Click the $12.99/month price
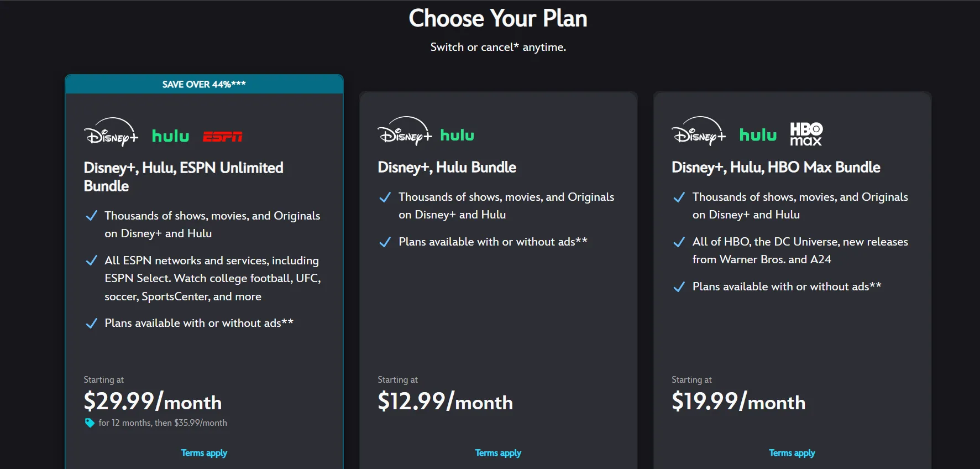980x469 pixels. pyautogui.click(x=446, y=402)
